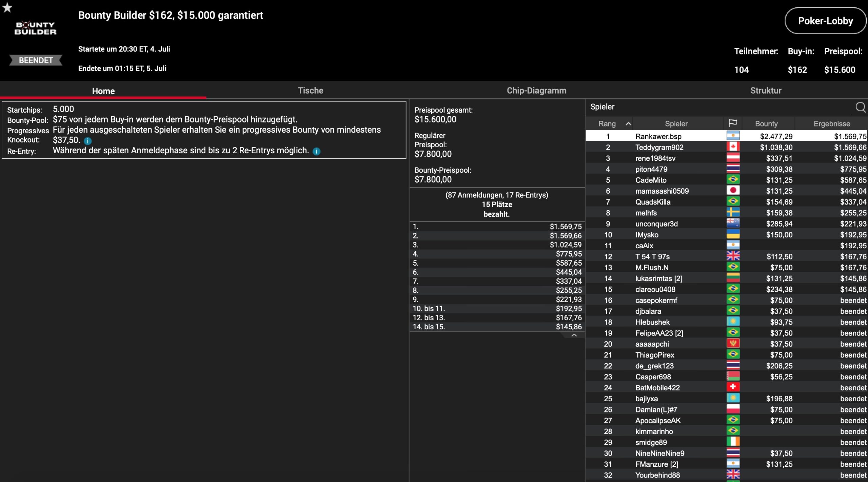The width and height of the screenshot is (868, 482).
Task: Click the Bounty Builder logo
Action: 35,28
